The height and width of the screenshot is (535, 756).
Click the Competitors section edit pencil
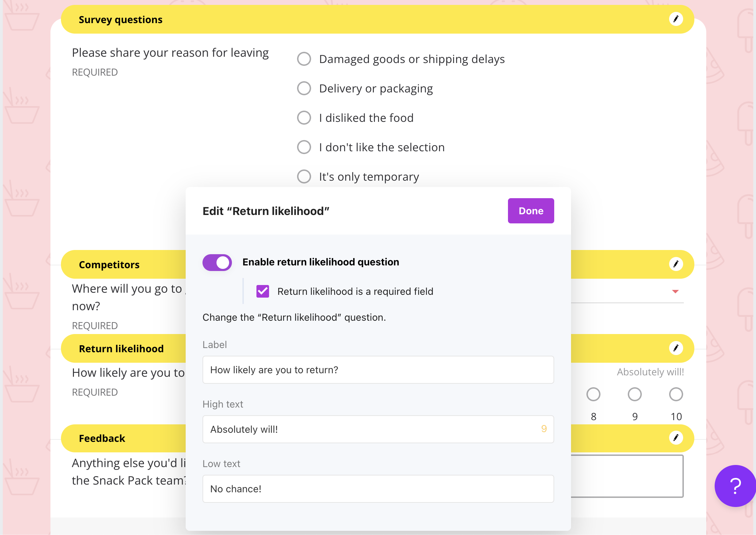(676, 264)
